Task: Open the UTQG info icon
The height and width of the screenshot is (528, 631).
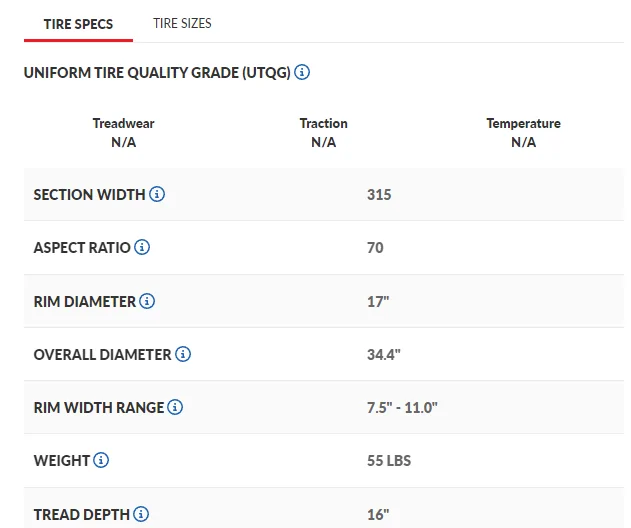Action: 302,72
